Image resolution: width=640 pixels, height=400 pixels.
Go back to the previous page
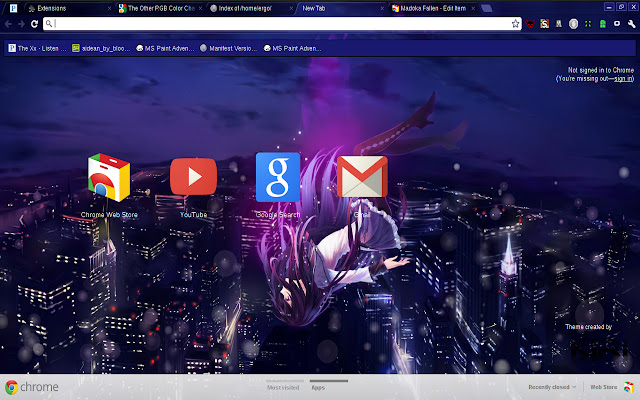[8, 24]
